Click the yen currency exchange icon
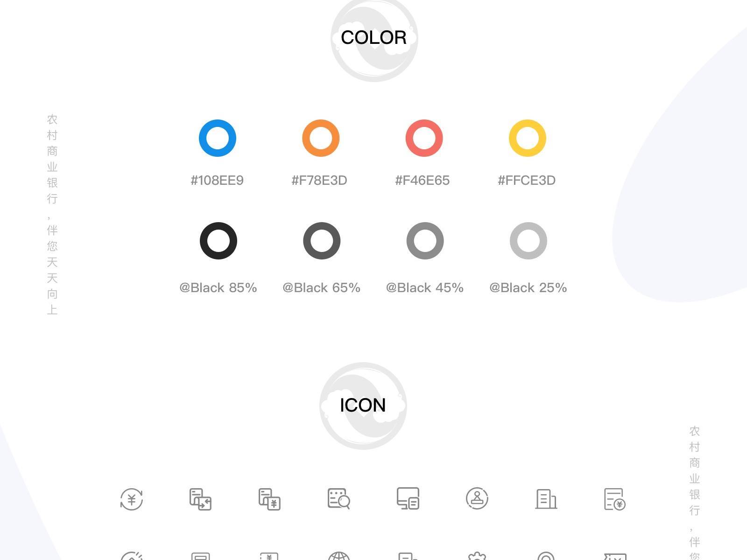Image resolution: width=747 pixels, height=560 pixels. [132, 499]
